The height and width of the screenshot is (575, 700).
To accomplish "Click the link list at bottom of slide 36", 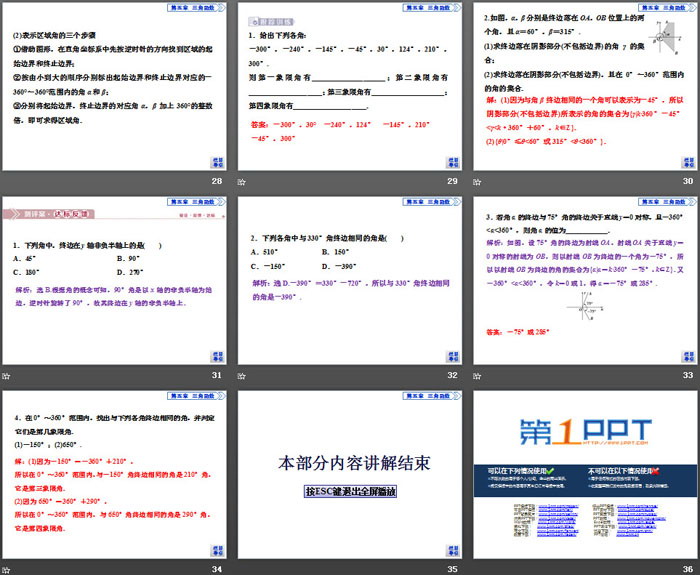I will pyautogui.click(x=590, y=520).
